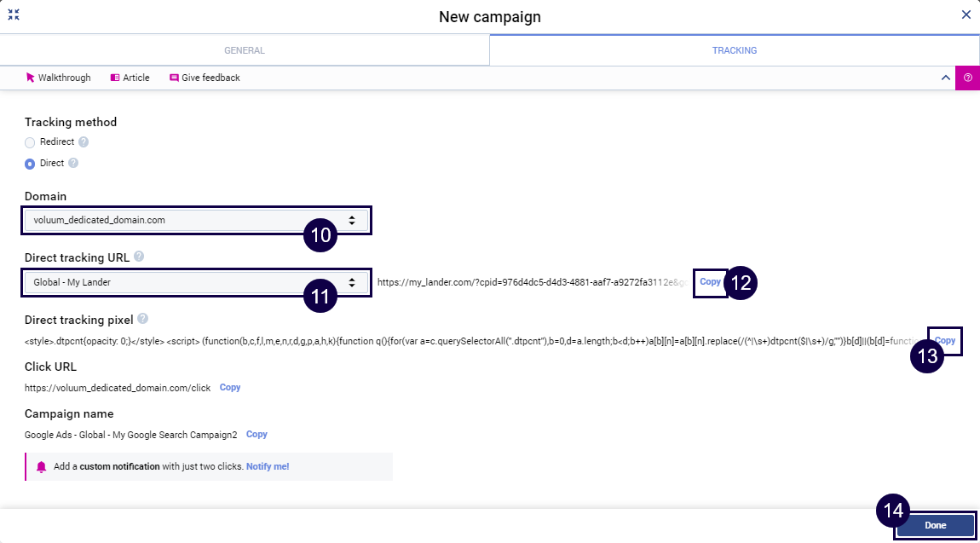Start the Walkthrough guide
The height and width of the screenshot is (543, 980).
pyautogui.click(x=58, y=78)
